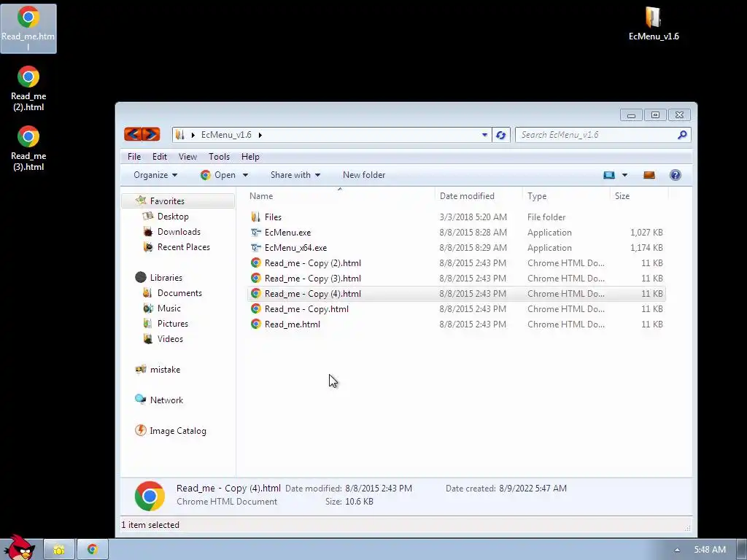Click Chrome icon of Read_me - Copy.html row
This screenshot has height=560, width=747.
click(x=256, y=309)
